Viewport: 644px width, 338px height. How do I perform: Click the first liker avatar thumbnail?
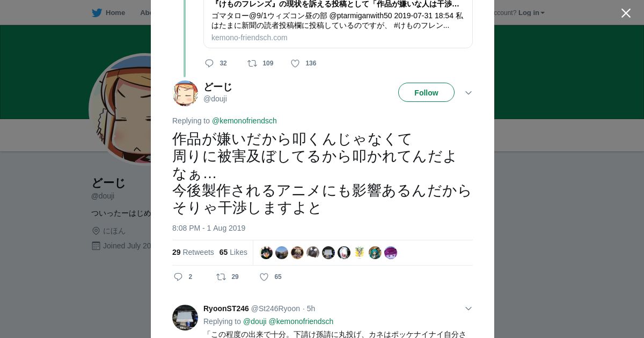266,253
